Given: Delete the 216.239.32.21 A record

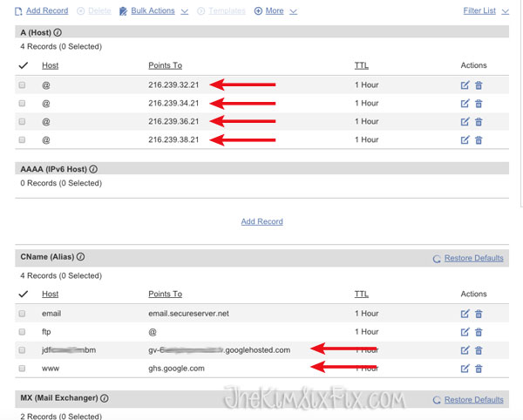Looking at the screenshot, I should tap(479, 85).
